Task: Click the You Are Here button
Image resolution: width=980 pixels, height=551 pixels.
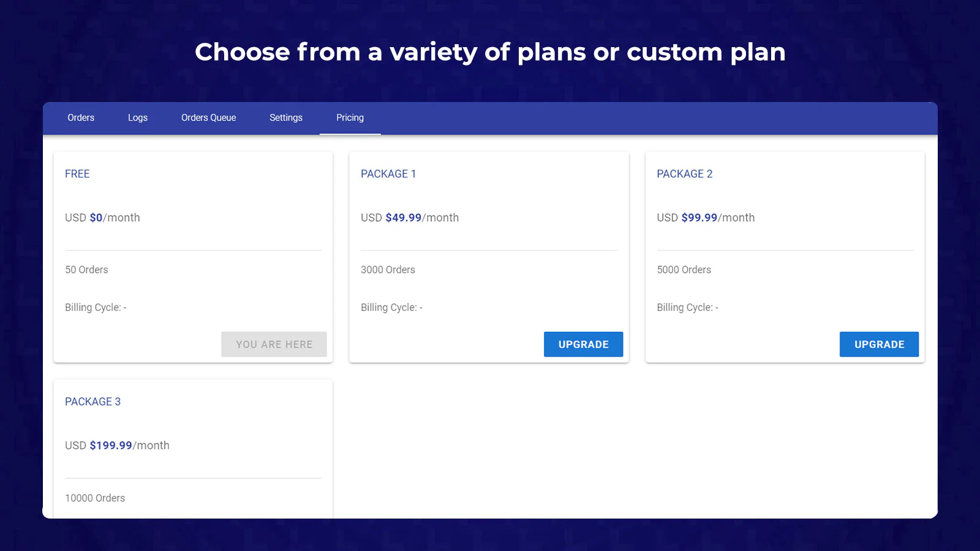Action: [x=274, y=344]
